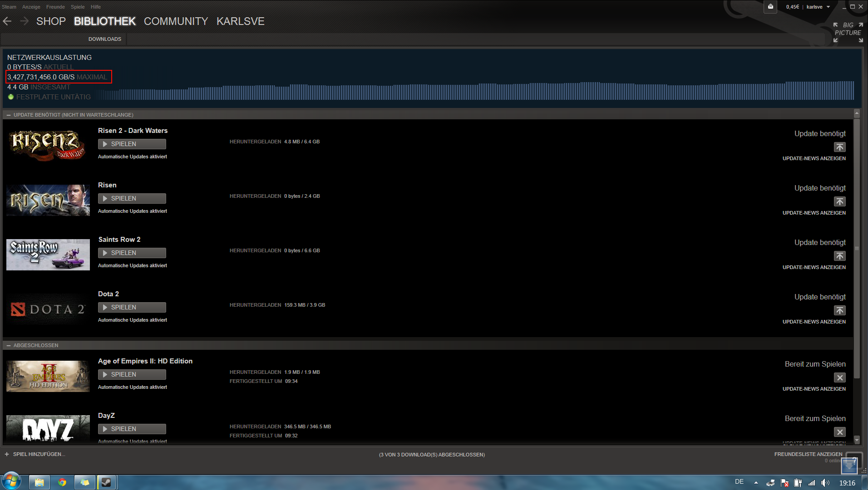Open the Steam inbox notification icon
Image resolution: width=868 pixels, height=490 pixels.
click(770, 7)
